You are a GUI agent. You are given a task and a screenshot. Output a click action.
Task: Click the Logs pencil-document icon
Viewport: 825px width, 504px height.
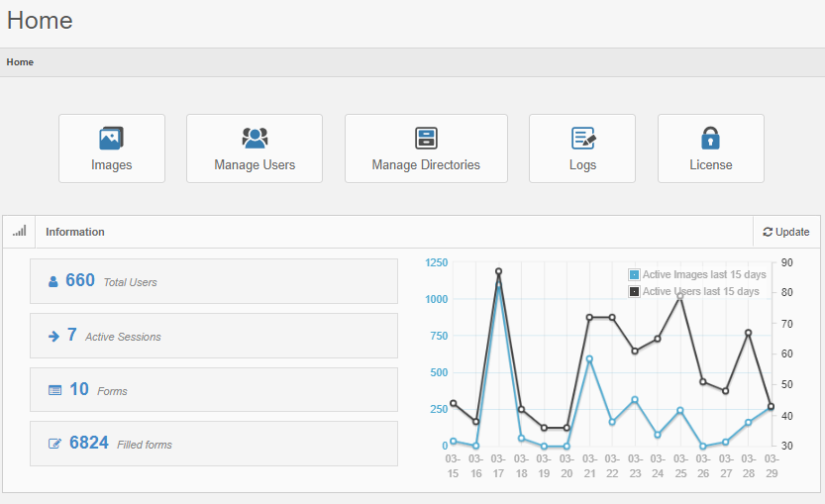582,139
